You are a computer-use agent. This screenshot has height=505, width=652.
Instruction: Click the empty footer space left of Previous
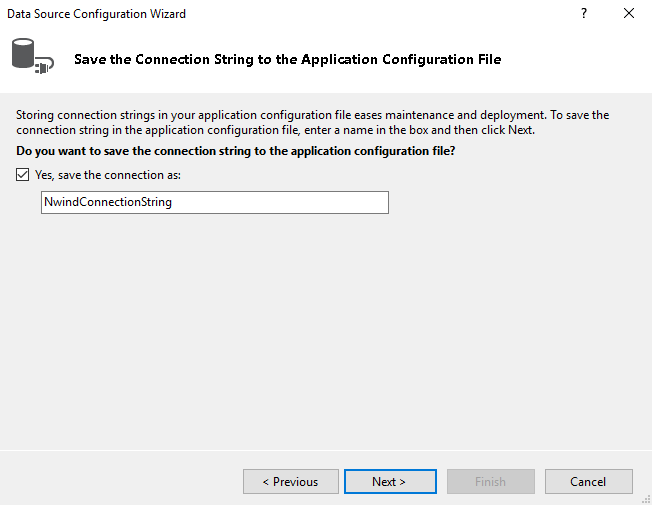click(120, 481)
